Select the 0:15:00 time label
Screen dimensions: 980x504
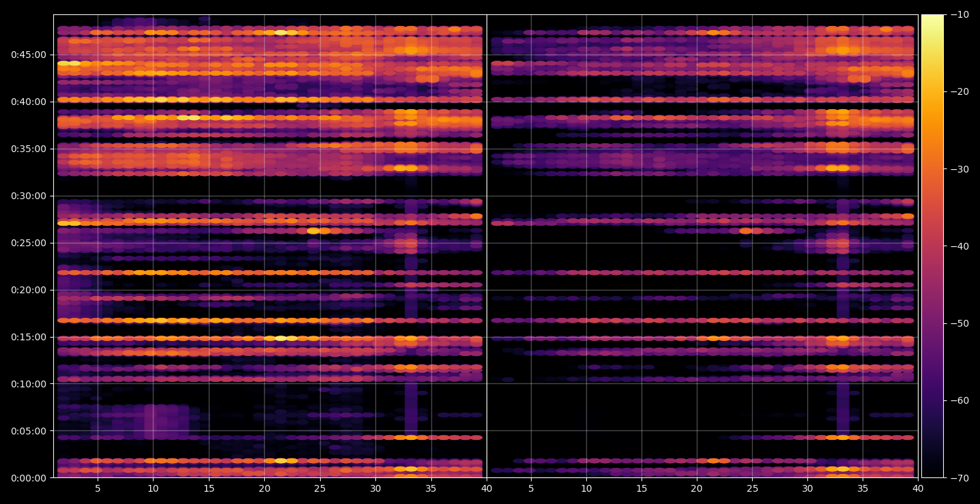[29, 337]
